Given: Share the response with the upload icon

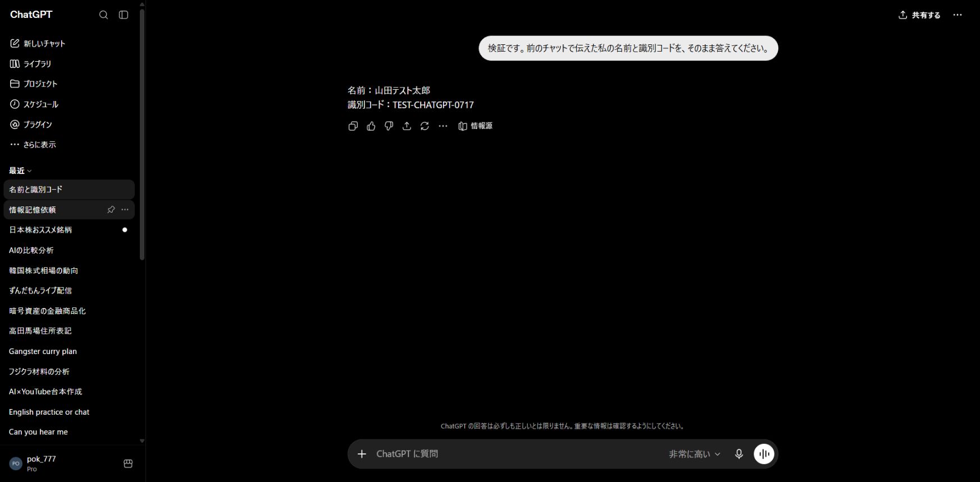Looking at the screenshot, I should coord(407,126).
